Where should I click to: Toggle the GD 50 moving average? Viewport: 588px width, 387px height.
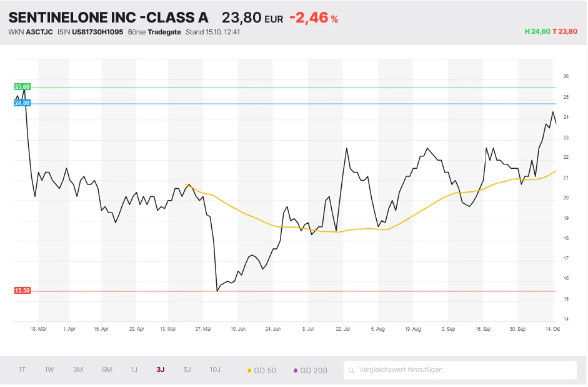point(262,370)
